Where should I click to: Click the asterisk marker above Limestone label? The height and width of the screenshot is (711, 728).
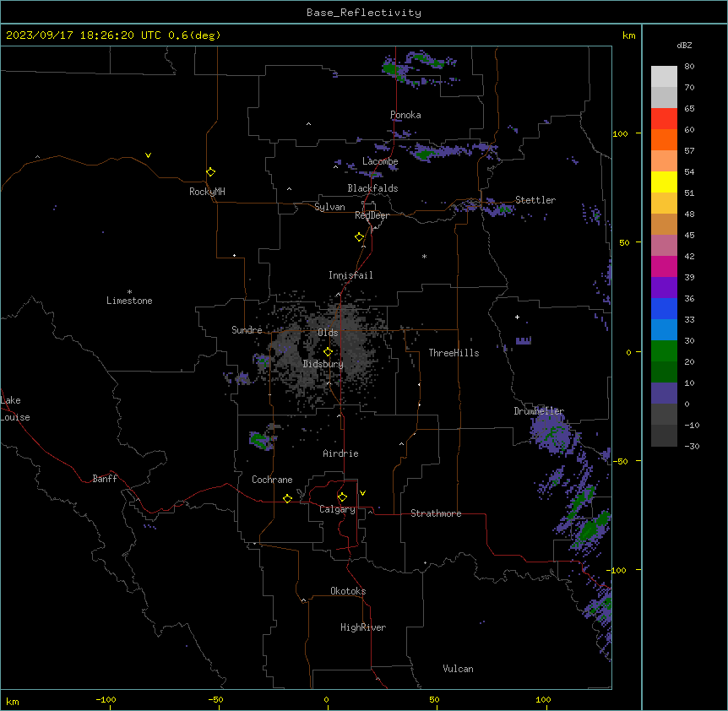[x=129, y=291]
